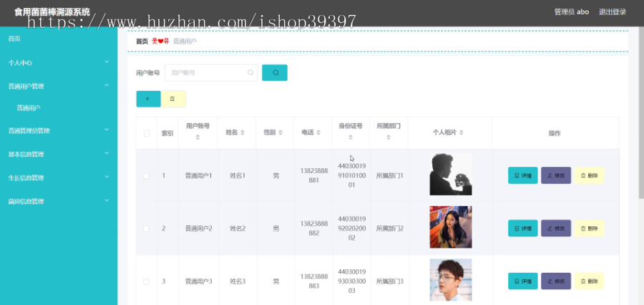
Task: Click the teal search button with magnifier icon
Action: 274,73
